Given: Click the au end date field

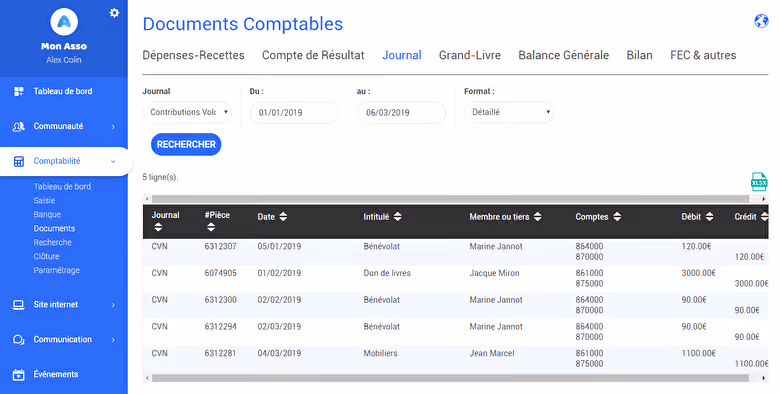Looking at the screenshot, I should (401, 112).
